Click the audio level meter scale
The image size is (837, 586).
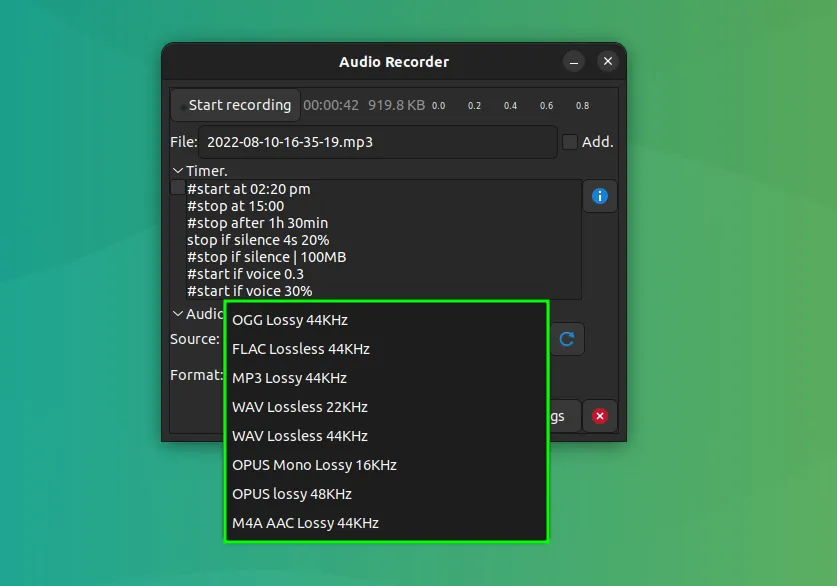click(510, 104)
